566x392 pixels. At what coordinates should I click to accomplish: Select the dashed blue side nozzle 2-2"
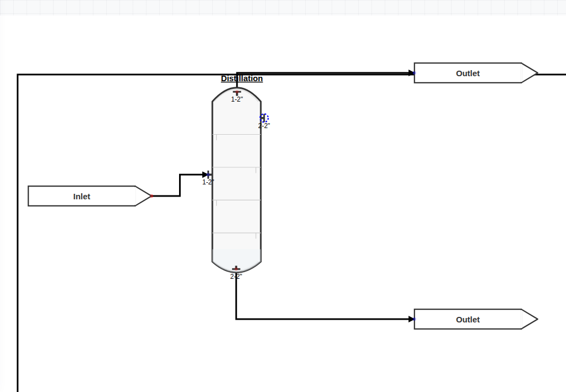click(264, 118)
